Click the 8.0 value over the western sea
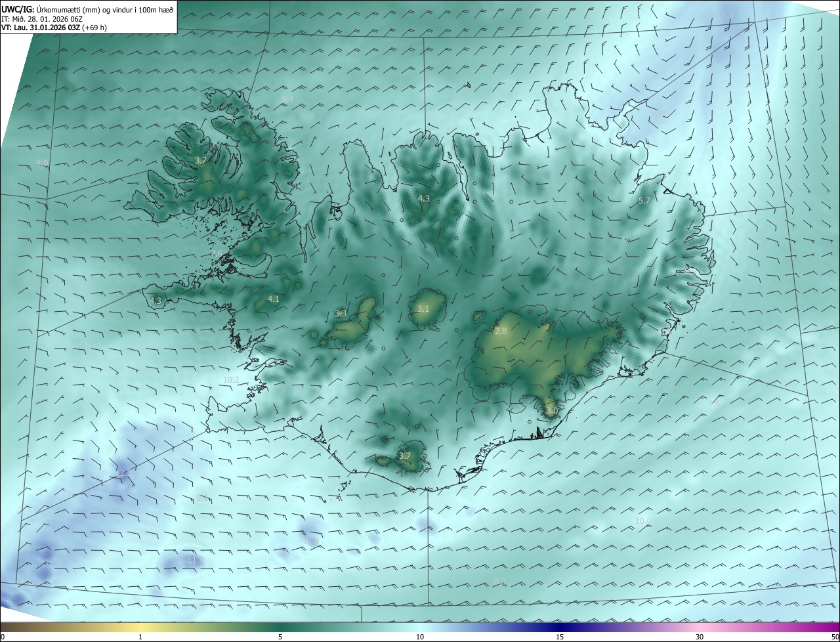 coord(42,163)
